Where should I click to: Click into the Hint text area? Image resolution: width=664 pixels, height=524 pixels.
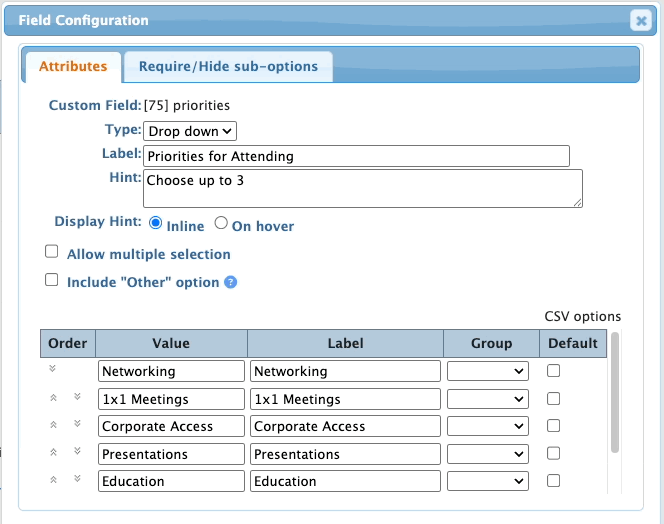[x=363, y=189]
